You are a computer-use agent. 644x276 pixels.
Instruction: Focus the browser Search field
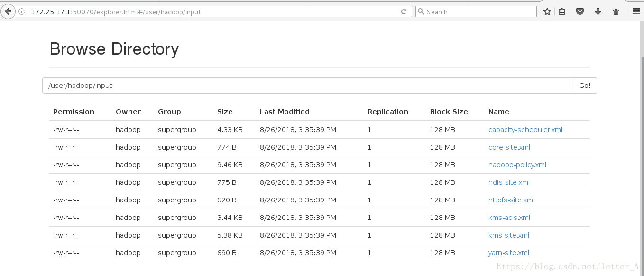[x=476, y=12]
